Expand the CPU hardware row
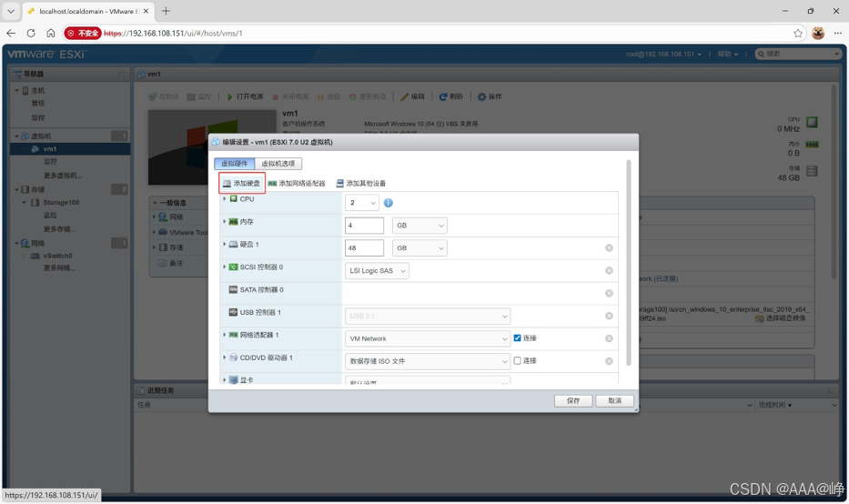 coord(225,199)
